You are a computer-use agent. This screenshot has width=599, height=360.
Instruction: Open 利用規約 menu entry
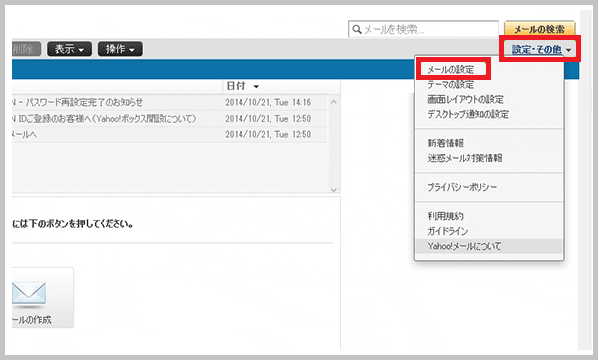click(x=445, y=216)
